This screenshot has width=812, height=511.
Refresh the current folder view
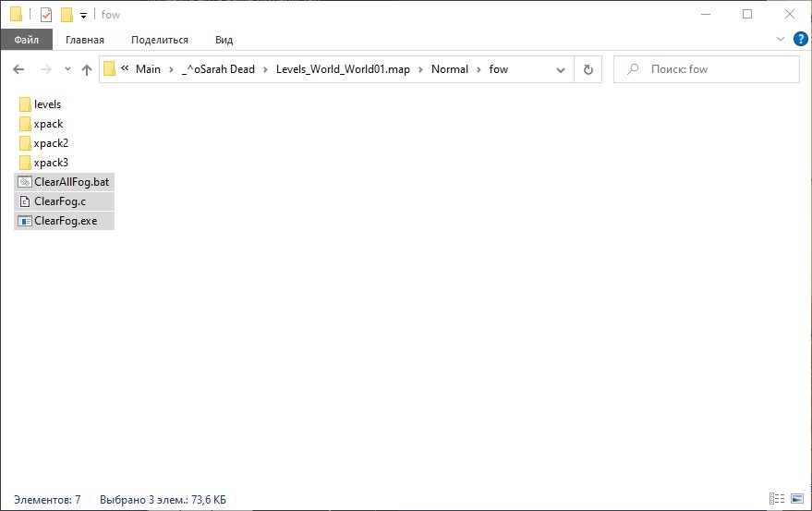click(x=588, y=69)
